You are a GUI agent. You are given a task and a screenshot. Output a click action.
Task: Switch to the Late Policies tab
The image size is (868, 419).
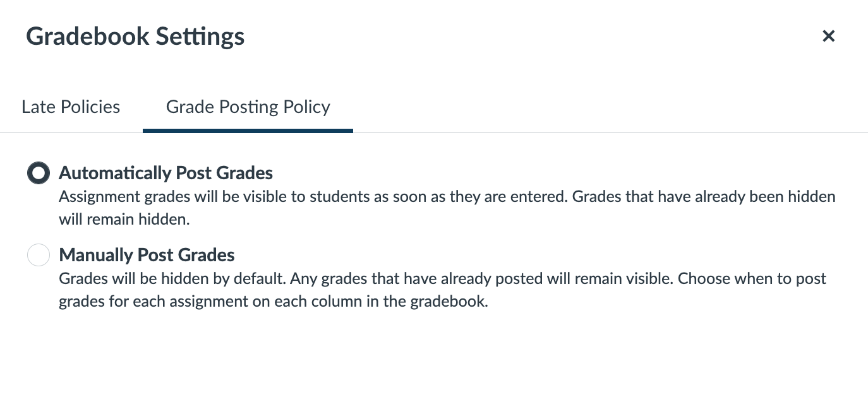pyautogui.click(x=71, y=107)
